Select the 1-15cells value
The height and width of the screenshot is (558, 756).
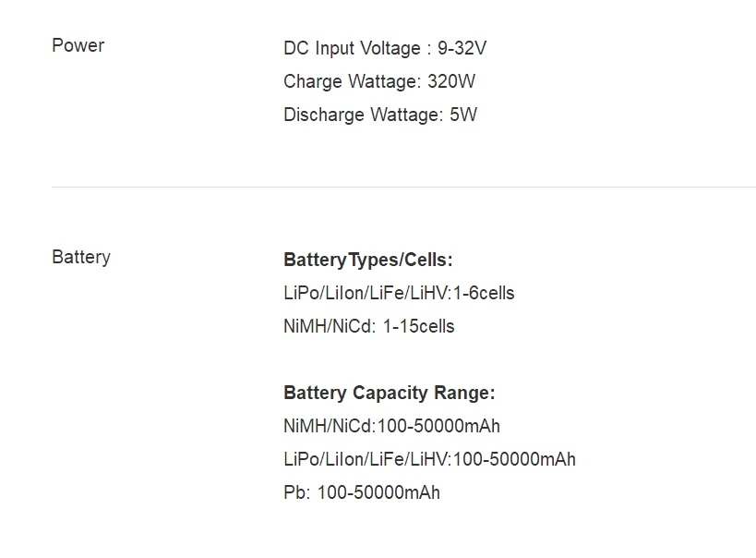point(419,326)
